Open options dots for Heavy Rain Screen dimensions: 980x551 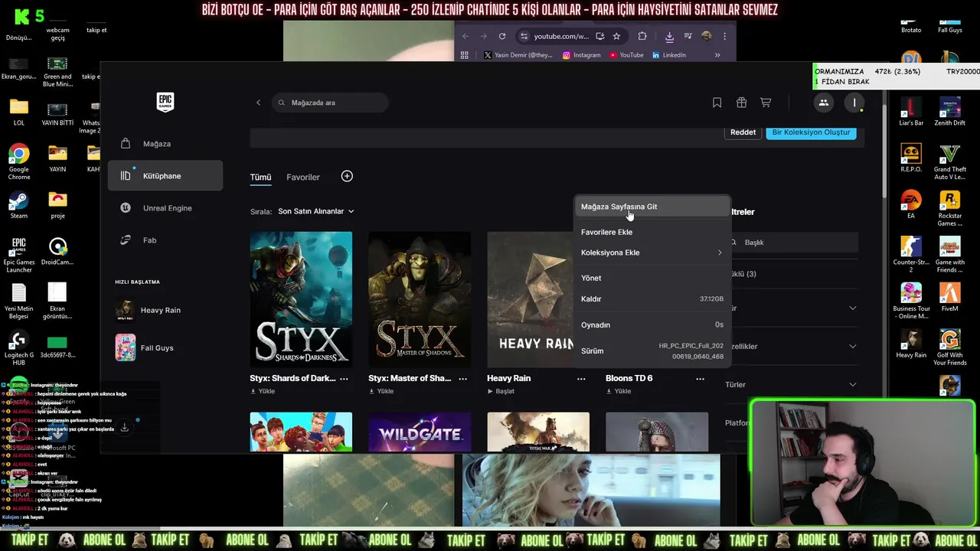[581, 378]
